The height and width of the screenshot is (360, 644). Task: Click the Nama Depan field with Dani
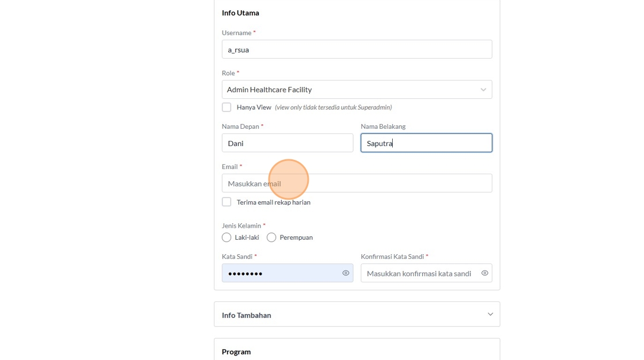tap(287, 143)
